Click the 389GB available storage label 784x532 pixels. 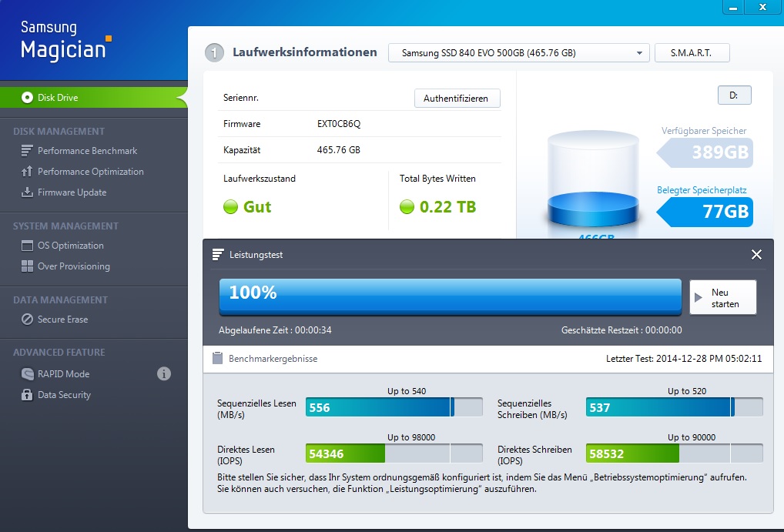705,152
